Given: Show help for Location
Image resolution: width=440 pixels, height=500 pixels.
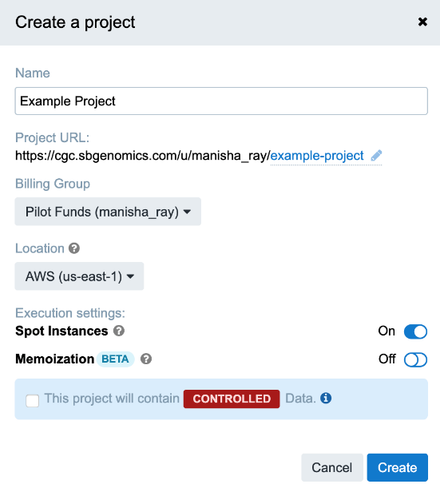Looking at the screenshot, I should 74,248.
